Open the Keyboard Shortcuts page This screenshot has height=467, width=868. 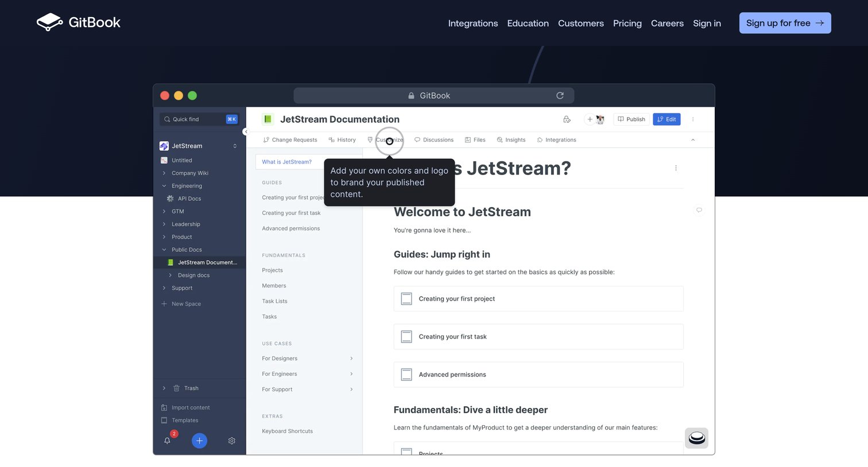point(288,431)
